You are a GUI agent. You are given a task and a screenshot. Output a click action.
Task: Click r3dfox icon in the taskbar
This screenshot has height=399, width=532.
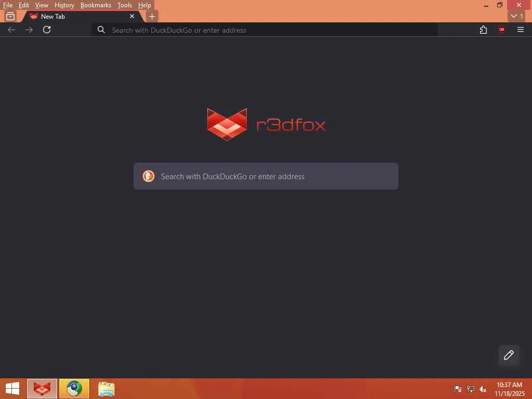click(x=42, y=389)
